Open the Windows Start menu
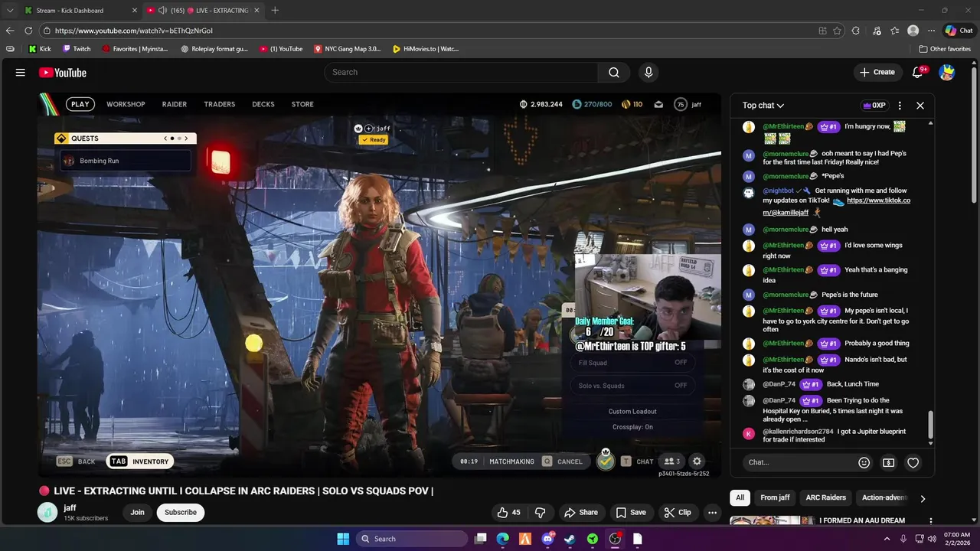The image size is (980, 551). tap(343, 539)
